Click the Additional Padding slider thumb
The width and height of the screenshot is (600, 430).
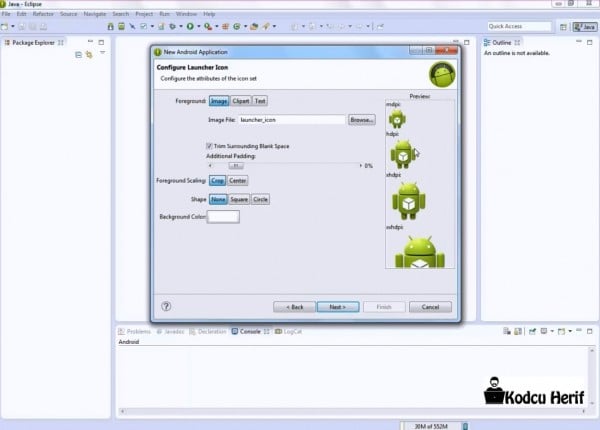[236, 166]
